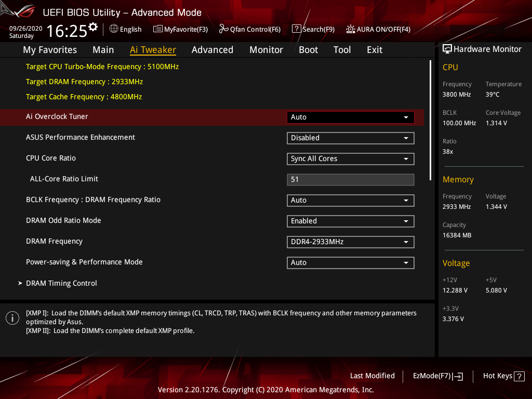Open the Tool tab
Screen dimensions: 532x399
(x=342, y=50)
